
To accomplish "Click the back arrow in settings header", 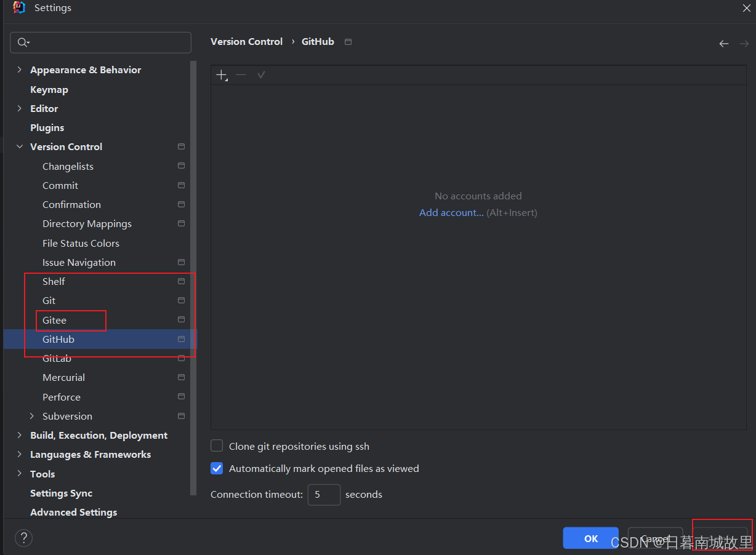I will coord(724,44).
